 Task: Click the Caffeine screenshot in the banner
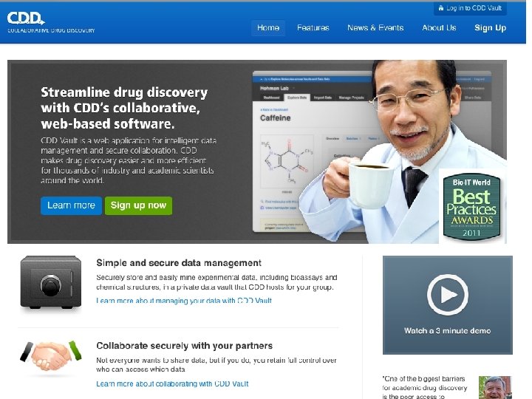(312, 151)
